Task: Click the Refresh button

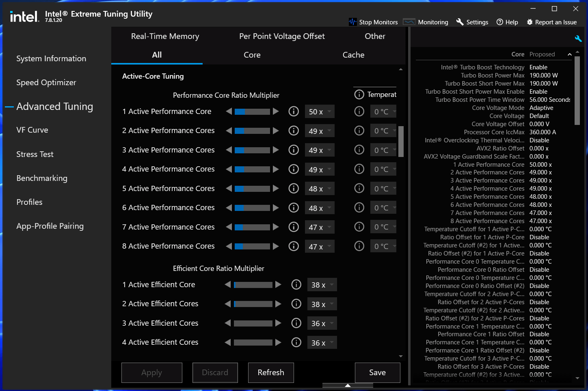Action: coord(271,372)
